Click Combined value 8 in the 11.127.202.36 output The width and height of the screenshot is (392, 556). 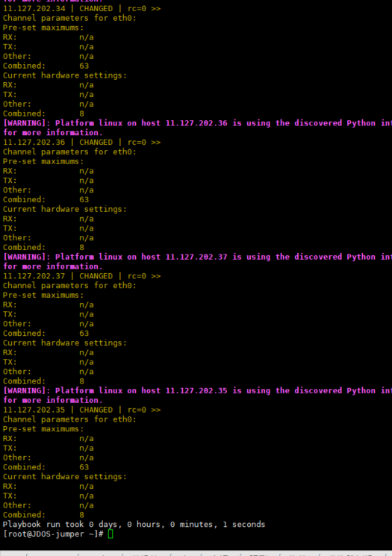click(82, 248)
